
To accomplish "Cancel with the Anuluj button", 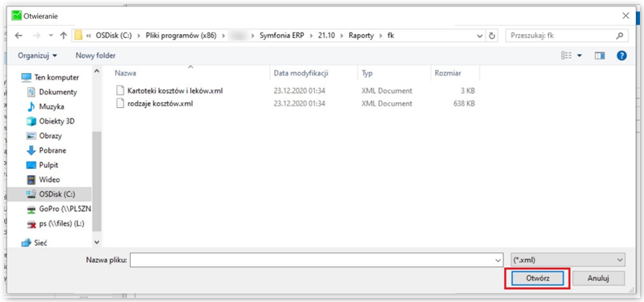I will (598, 278).
